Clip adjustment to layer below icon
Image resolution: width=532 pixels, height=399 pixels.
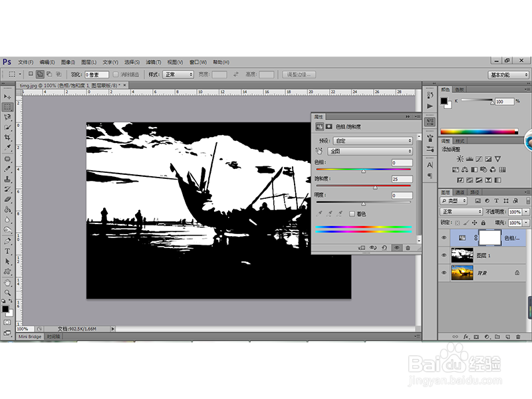362,248
